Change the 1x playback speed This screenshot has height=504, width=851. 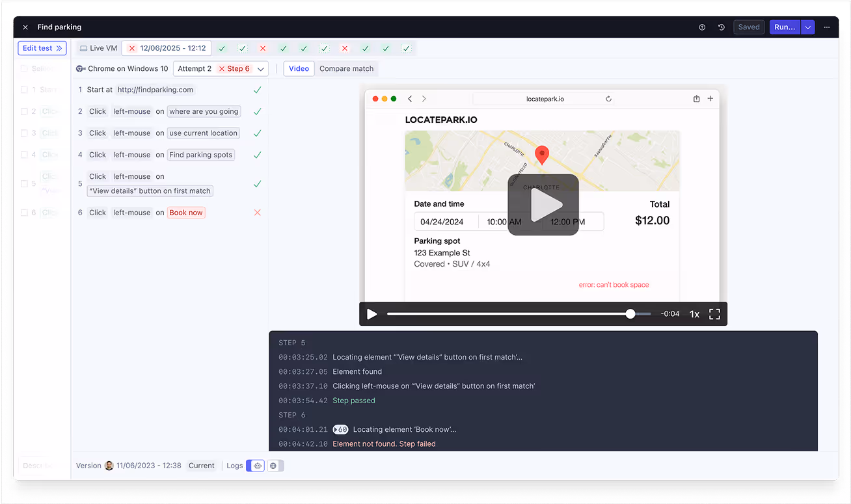[694, 314]
